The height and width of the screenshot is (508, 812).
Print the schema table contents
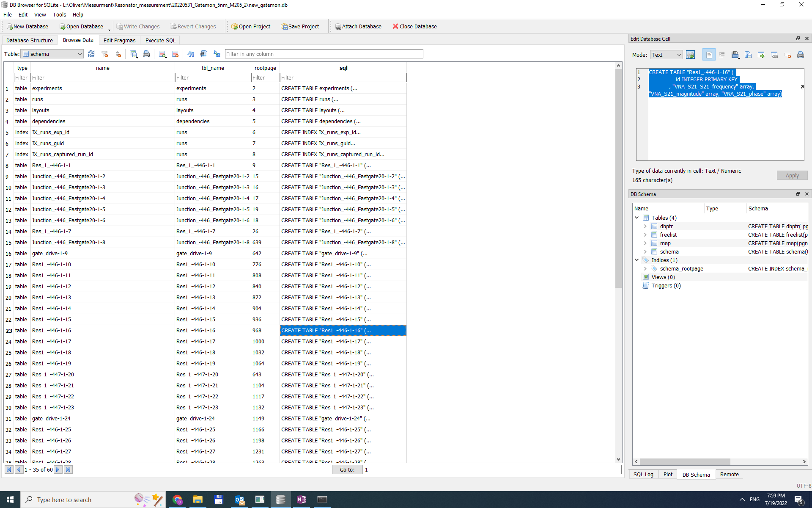point(146,54)
